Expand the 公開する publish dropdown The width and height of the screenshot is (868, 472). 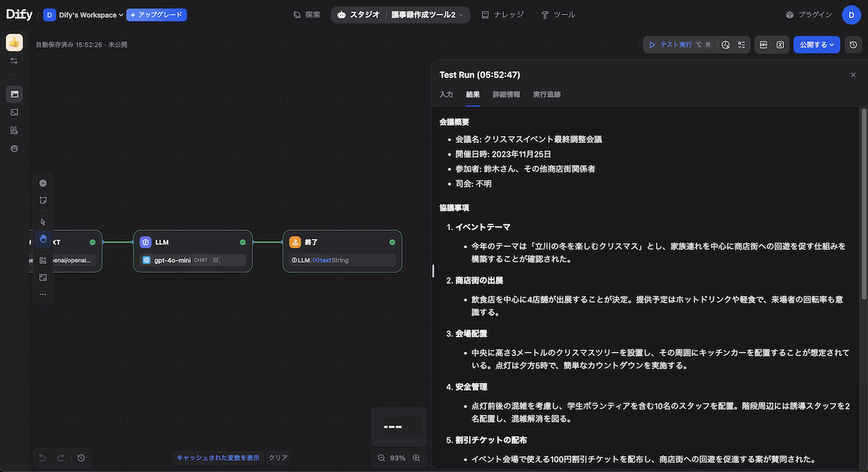(x=816, y=45)
